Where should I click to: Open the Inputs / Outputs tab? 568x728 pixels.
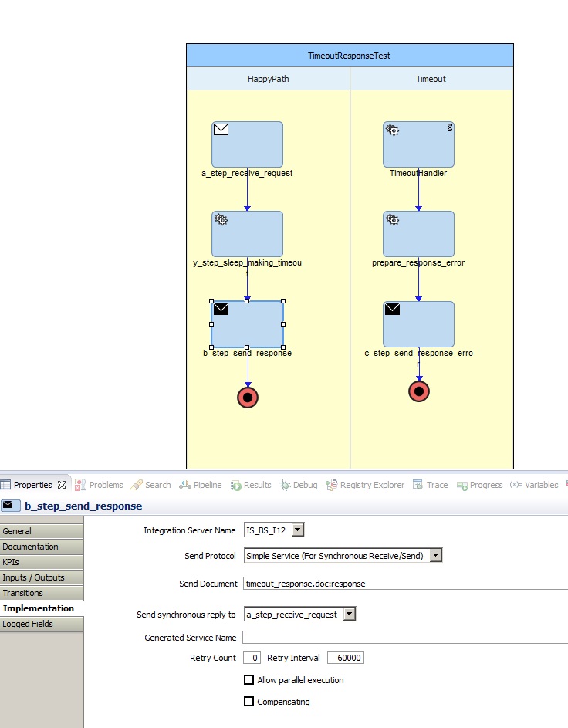(x=42, y=577)
